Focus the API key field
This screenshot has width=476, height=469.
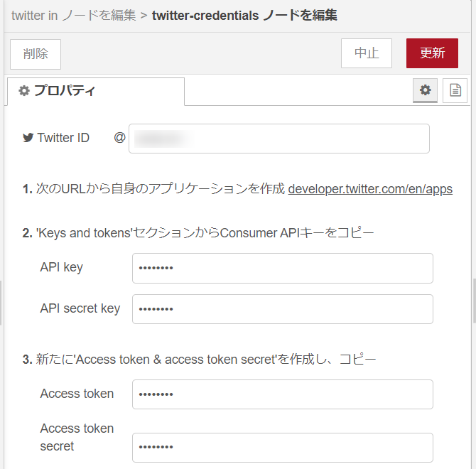282,268
